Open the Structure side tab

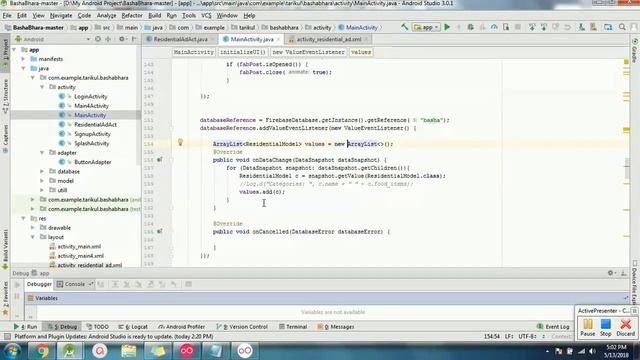click(x=5, y=97)
